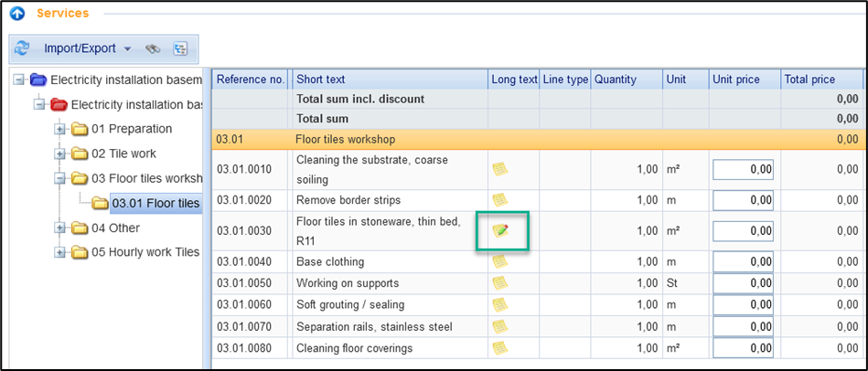Open long text note for Soft grouting / sealing
Image resolution: width=868 pixels, height=371 pixels.
(x=500, y=304)
